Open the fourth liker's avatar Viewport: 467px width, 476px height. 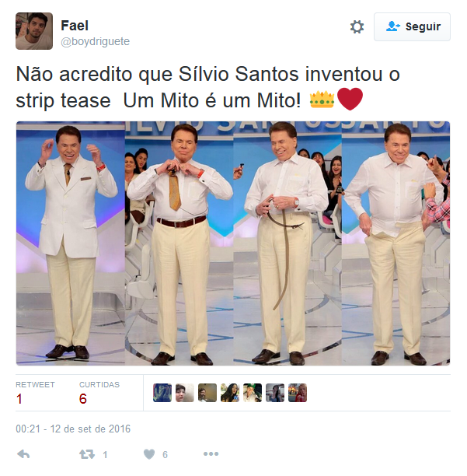click(230, 393)
